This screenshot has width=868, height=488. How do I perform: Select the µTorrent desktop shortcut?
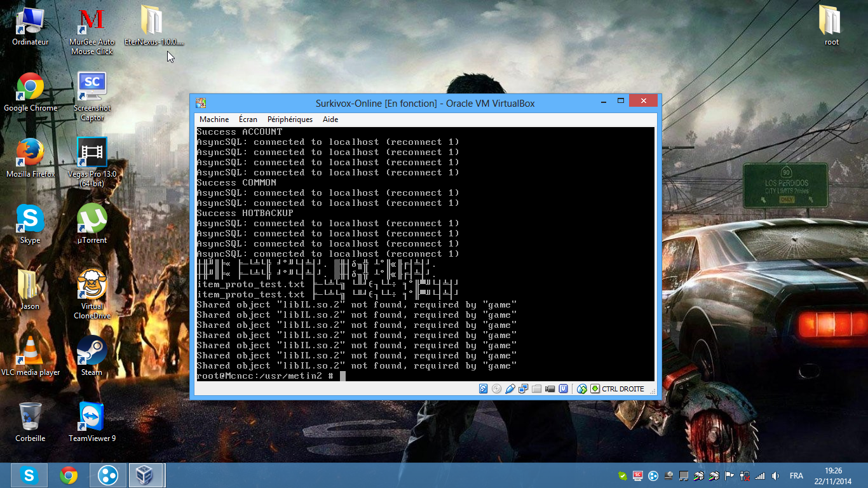coord(92,224)
